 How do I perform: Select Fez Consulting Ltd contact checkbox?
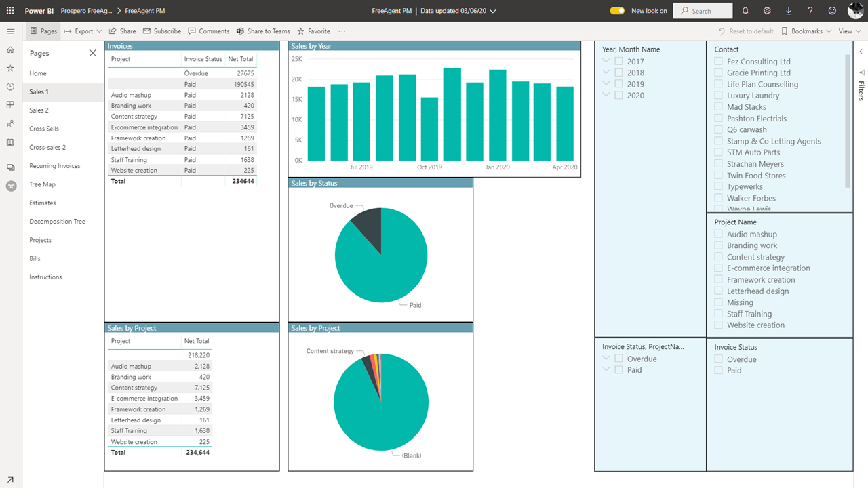click(x=718, y=61)
